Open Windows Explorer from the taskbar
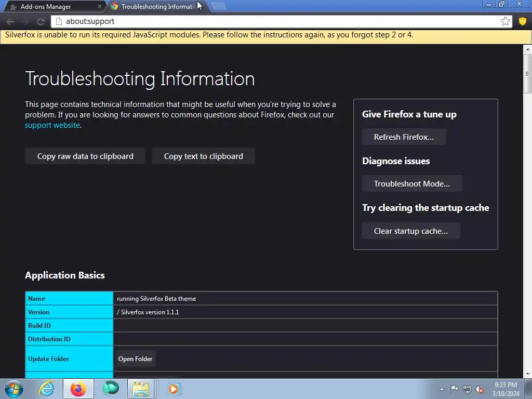This screenshot has height=399, width=532. point(141,389)
